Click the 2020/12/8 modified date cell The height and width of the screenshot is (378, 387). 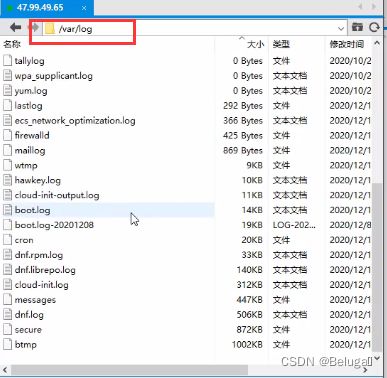tap(350, 225)
